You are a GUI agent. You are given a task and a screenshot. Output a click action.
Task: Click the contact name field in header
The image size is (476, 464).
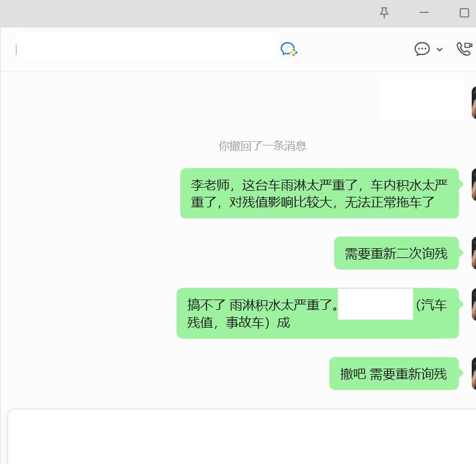pyautogui.click(x=147, y=48)
